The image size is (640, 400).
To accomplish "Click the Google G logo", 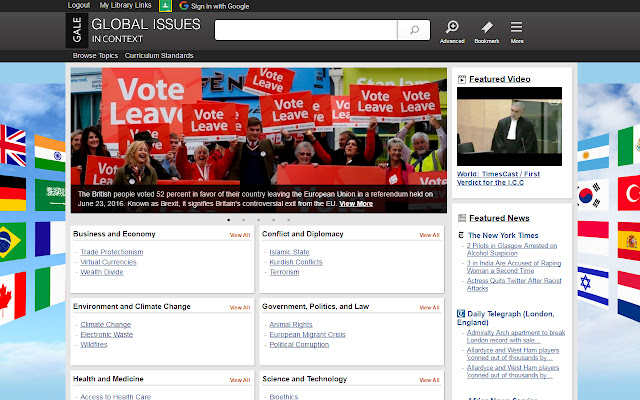I will pyautogui.click(x=184, y=6).
